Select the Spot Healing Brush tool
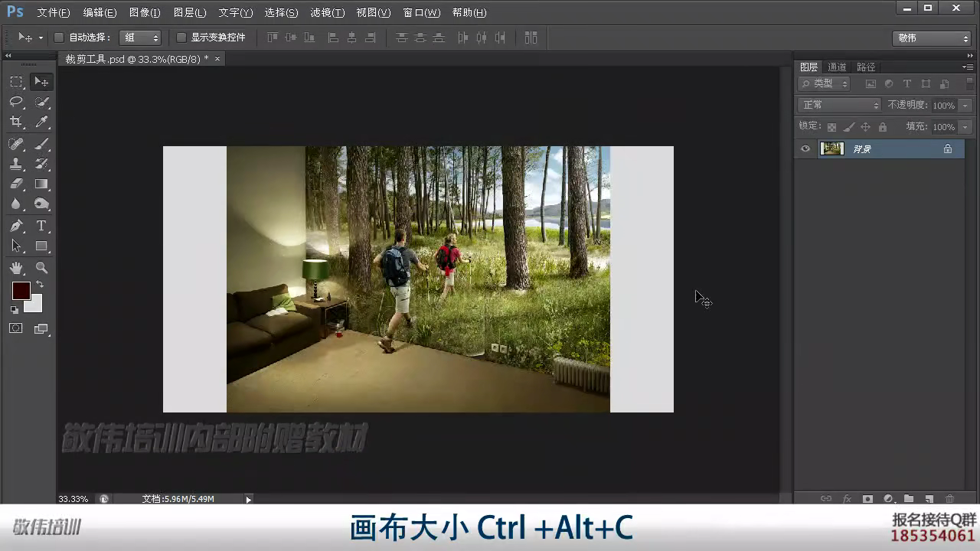980x551 pixels. point(16,144)
